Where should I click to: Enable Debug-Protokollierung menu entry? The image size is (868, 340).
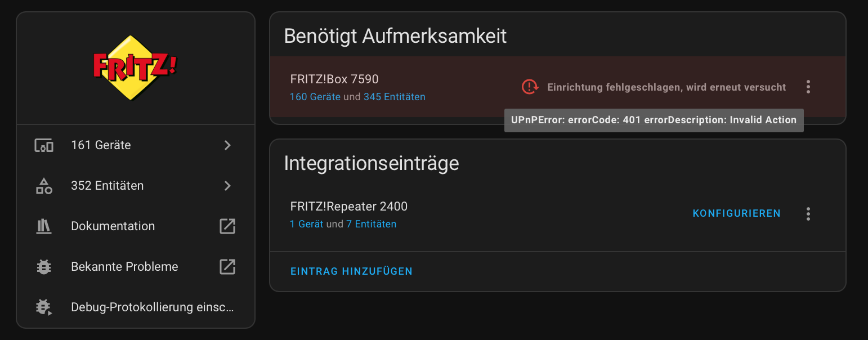coord(136,307)
